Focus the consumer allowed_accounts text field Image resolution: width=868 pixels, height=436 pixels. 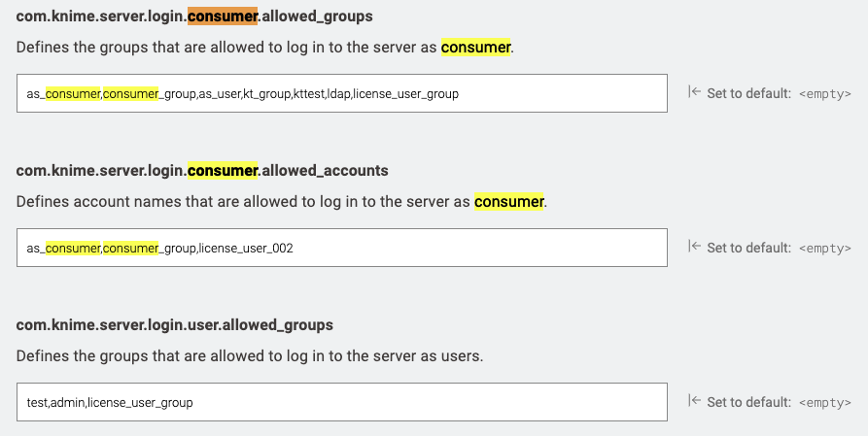tap(341, 248)
